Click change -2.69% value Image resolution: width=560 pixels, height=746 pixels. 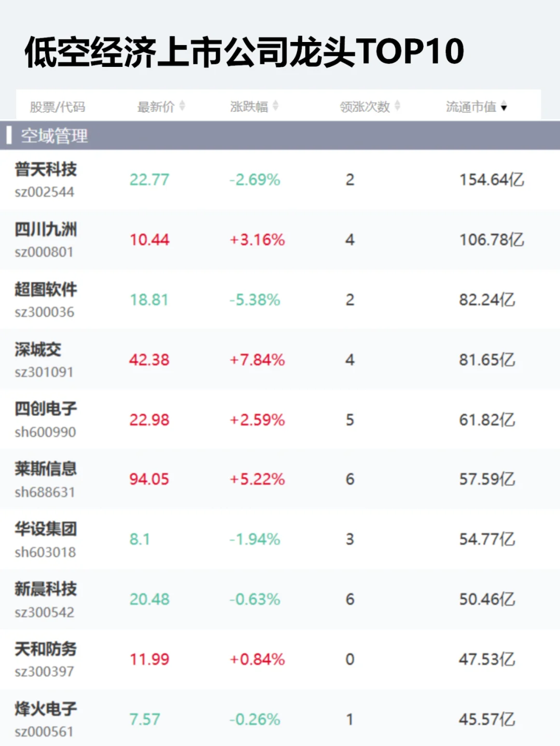point(255,180)
